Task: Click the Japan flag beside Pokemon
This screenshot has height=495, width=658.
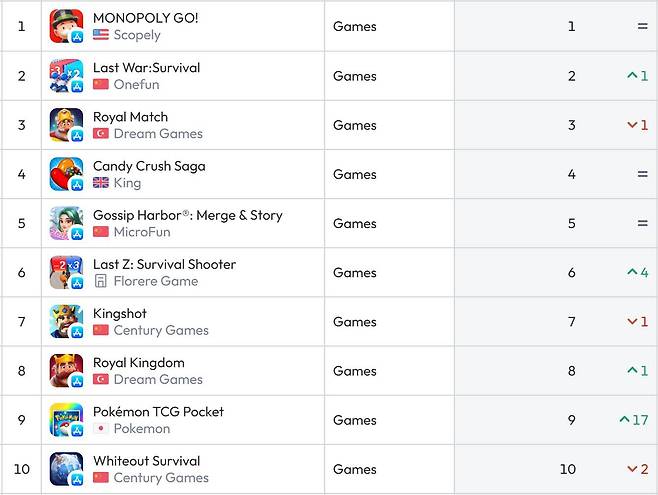Action: (x=101, y=429)
